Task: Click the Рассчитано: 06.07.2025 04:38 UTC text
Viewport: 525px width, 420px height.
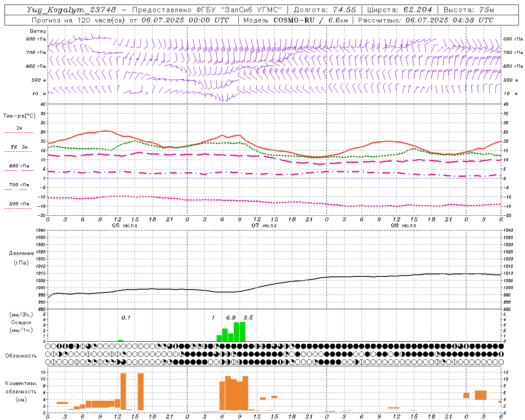Action: coord(426,20)
